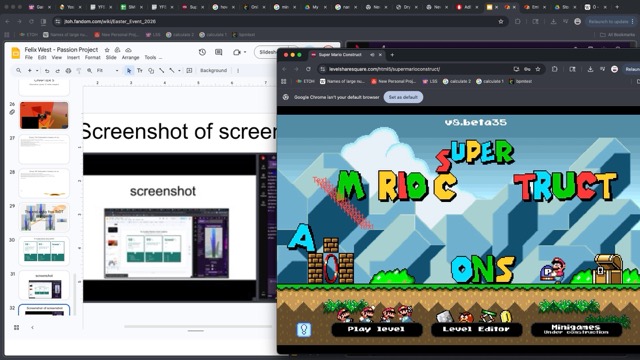The width and height of the screenshot is (640, 360).
Task: Open the Shape tool in Slides toolbar
Action: pyautogui.click(x=151, y=71)
